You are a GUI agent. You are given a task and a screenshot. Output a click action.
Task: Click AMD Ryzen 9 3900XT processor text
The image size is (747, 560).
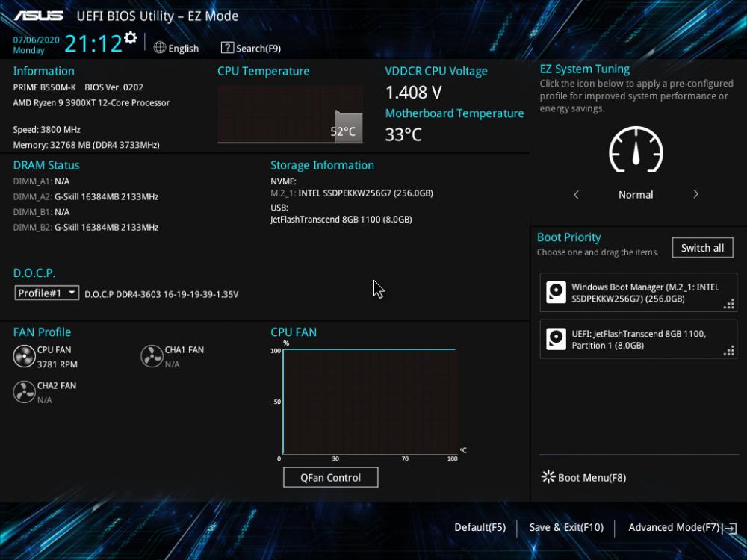click(x=91, y=102)
